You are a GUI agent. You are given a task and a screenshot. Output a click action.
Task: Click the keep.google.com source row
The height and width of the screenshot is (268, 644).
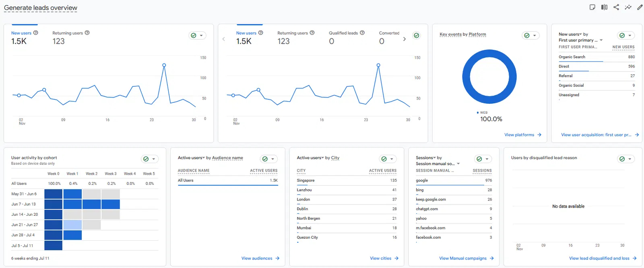454,199
